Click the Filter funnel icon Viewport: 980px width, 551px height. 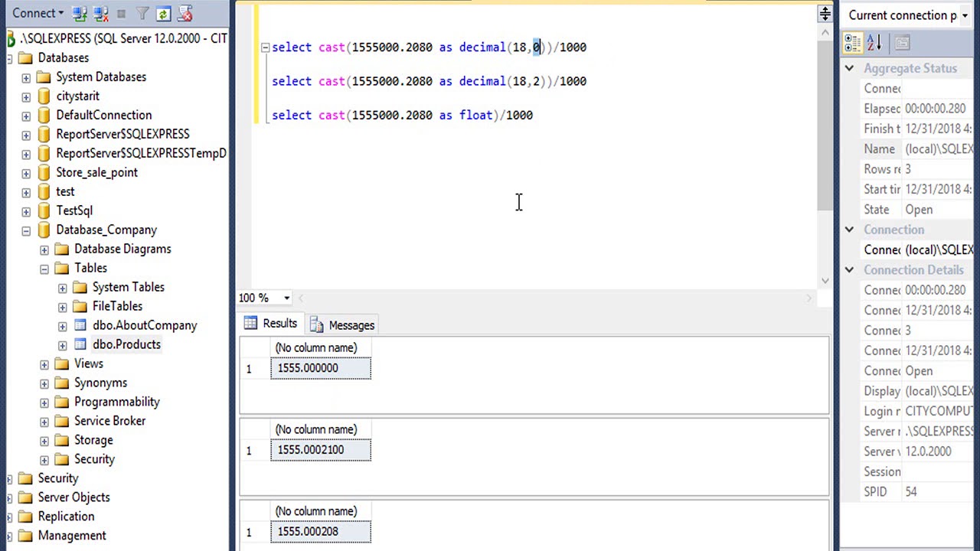pos(142,14)
